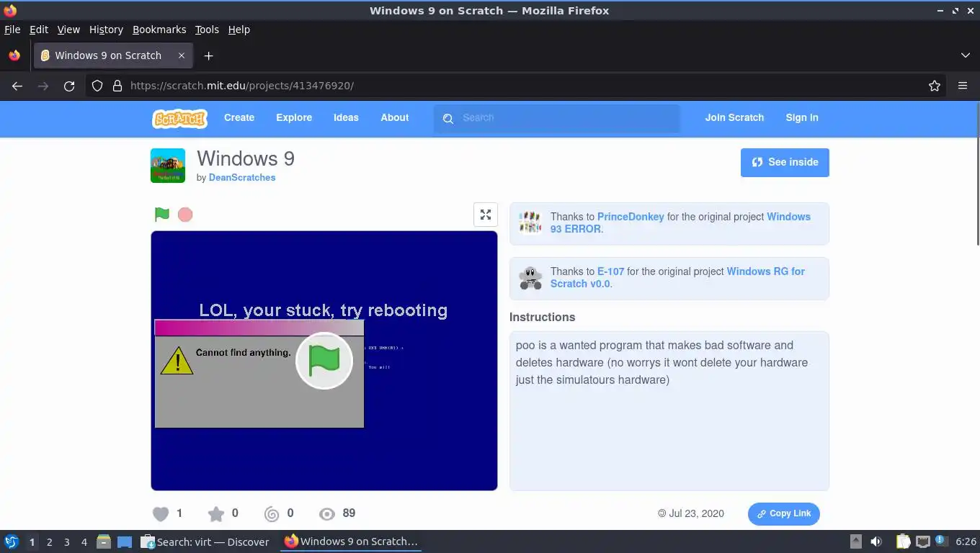This screenshot has height=553, width=980.
Task: Open the History menu
Action: click(x=106, y=30)
